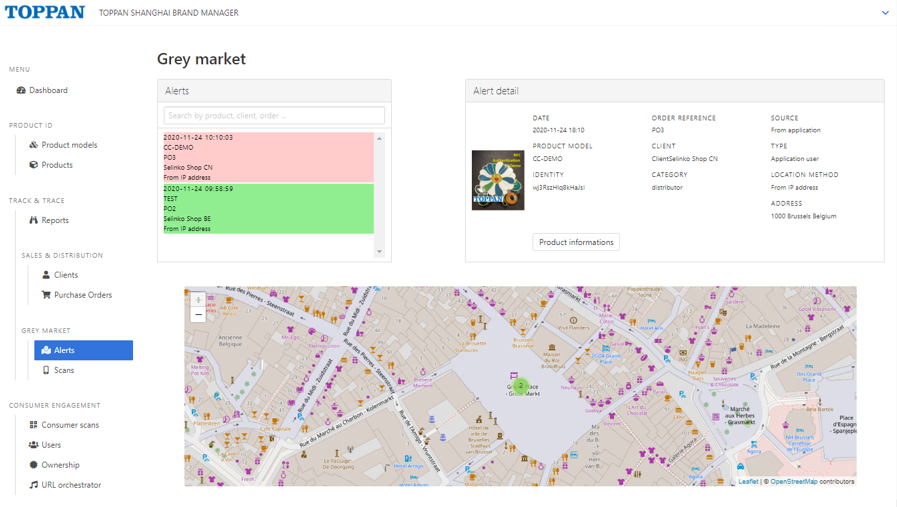Click the Product models cubes icon
The image size is (897, 507).
[33, 145]
